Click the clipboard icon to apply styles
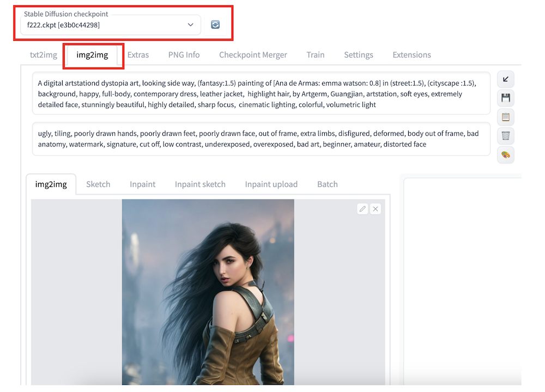Screen dimensions: 545x392 click(x=505, y=117)
